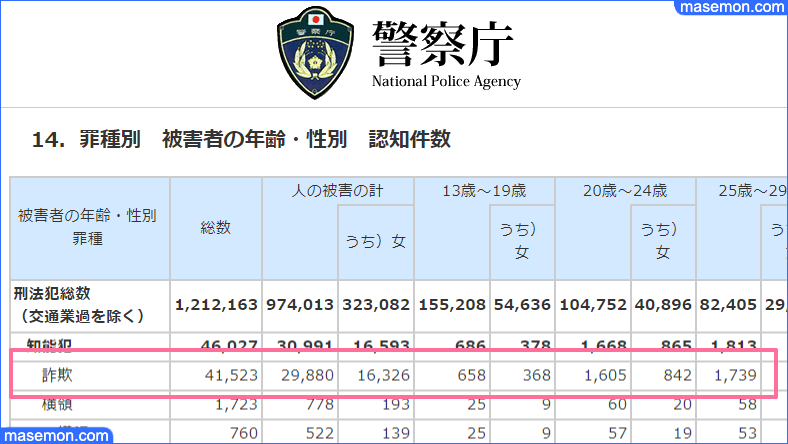The width and height of the screenshot is (788, 444).
Task: Select the 横領 value 778
Action: 320,404
